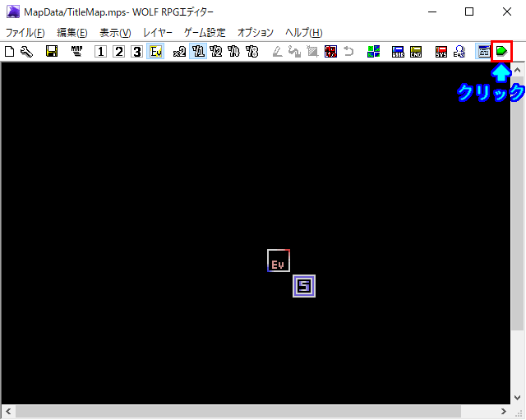Set map zoom to 1/2

[x=215, y=52]
